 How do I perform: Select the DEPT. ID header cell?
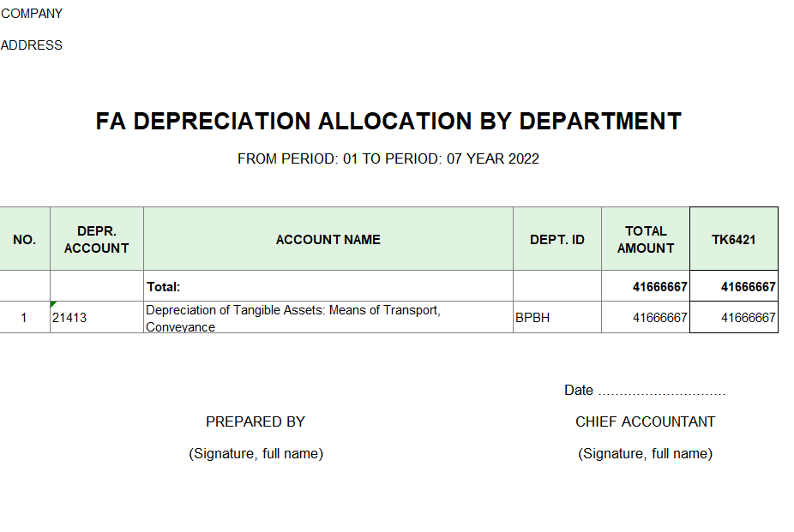click(557, 240)
